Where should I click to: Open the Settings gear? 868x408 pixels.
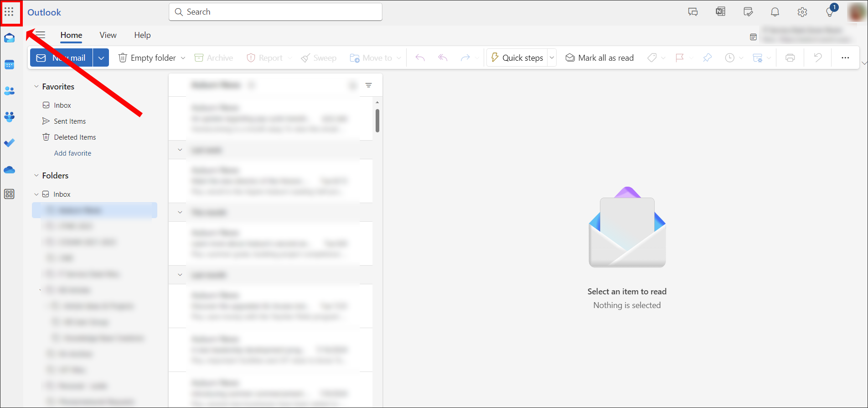802,12
